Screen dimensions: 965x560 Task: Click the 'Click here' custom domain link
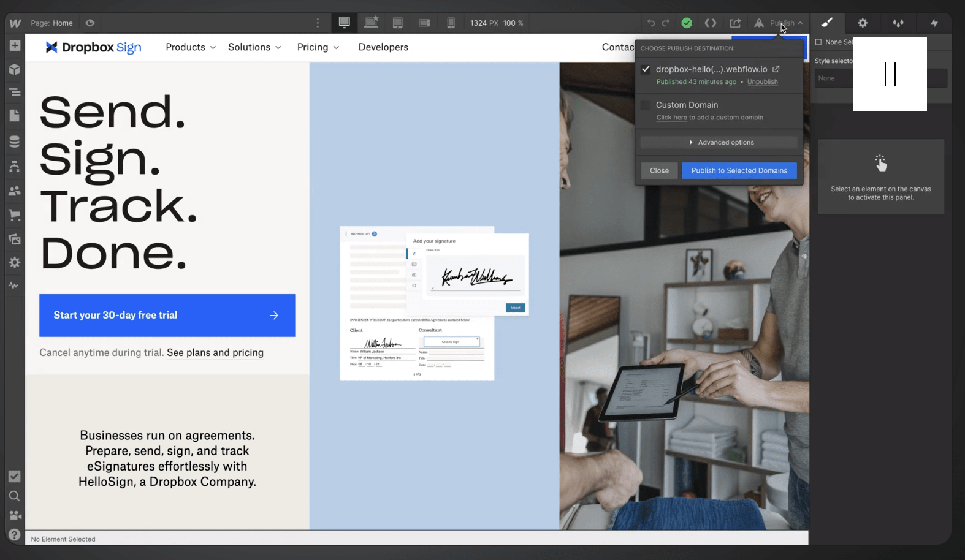671,117
